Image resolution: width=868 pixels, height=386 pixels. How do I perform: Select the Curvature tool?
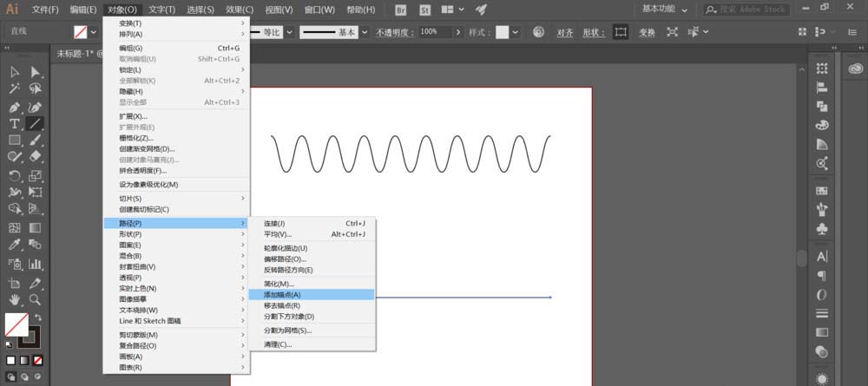tap(36, 107)
